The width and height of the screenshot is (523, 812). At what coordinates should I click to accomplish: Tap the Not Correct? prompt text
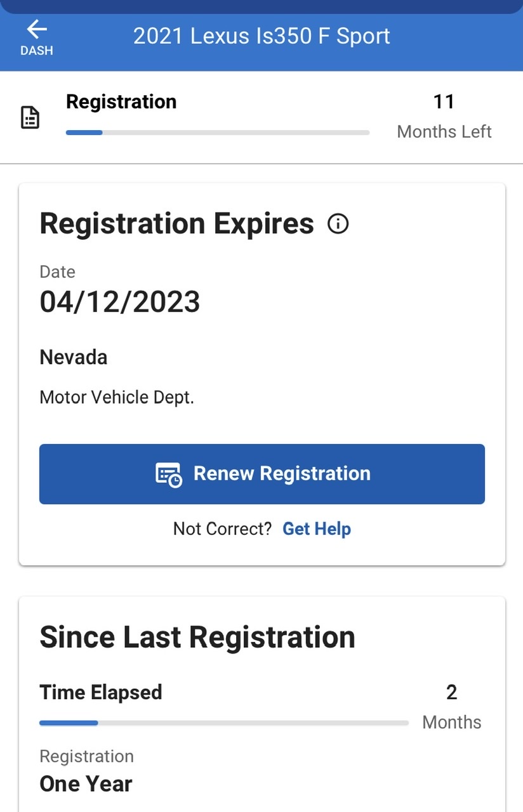tap(222, 528)
